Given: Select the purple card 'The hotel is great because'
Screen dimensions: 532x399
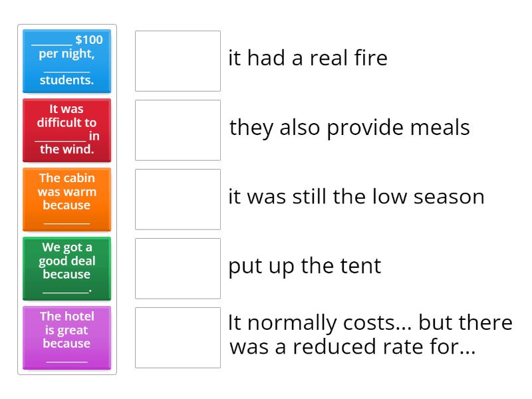Looking at the screenshot, I should coord(66,338).
